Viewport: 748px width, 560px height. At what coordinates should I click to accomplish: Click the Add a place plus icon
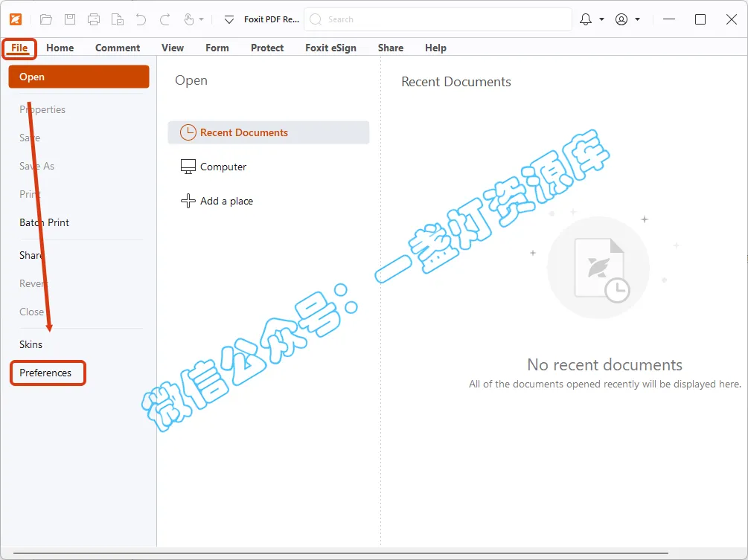(188, 201)
